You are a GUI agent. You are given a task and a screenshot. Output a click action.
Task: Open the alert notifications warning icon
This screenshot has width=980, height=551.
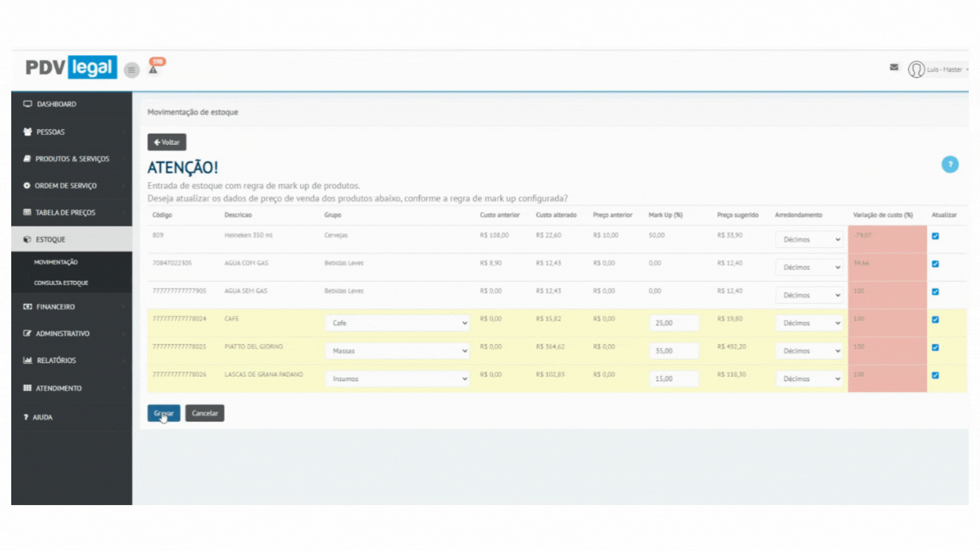pyautogui.click(x=153, y=70)
